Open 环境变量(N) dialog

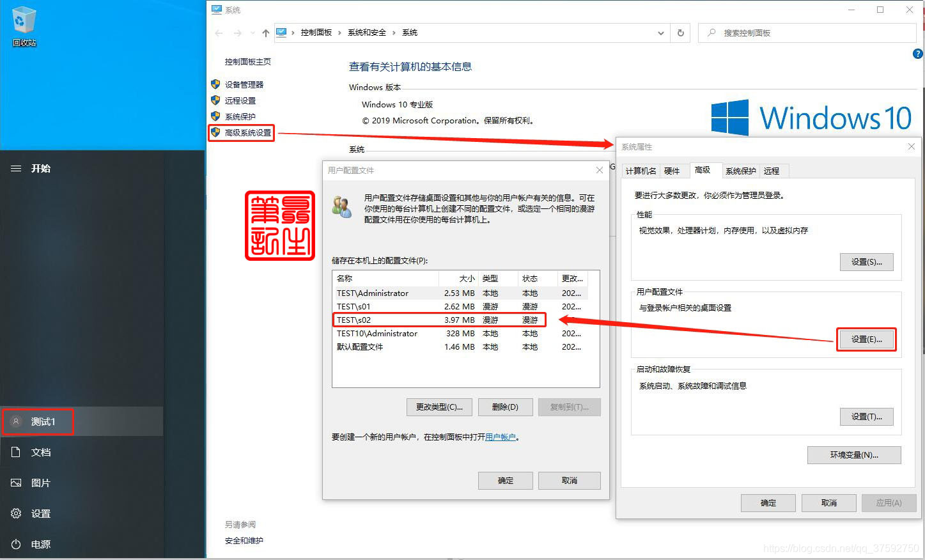(854, 455)
